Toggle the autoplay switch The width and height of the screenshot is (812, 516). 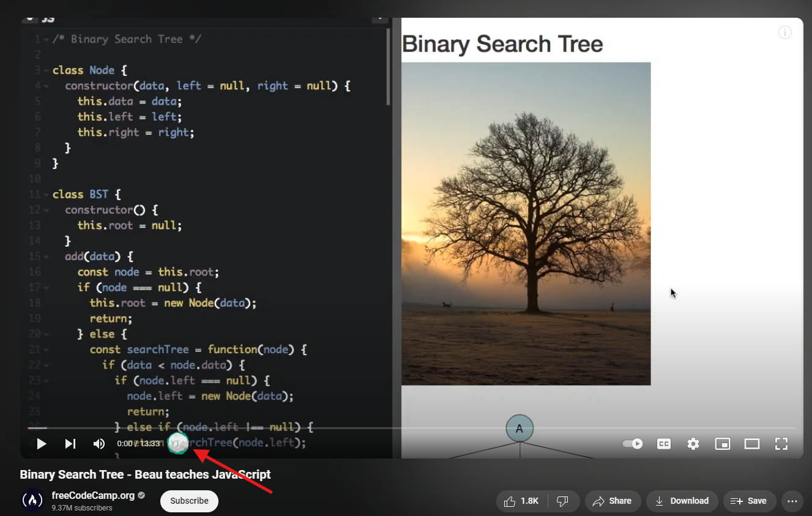(632, 444)
